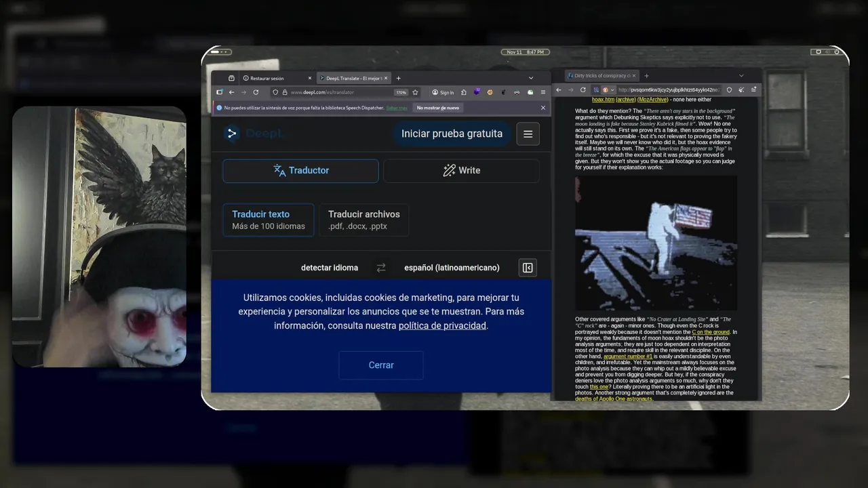The height and width of the screenshot is (488, 868).
Task: Select the Write tab
Action: [x=461, y=171]
